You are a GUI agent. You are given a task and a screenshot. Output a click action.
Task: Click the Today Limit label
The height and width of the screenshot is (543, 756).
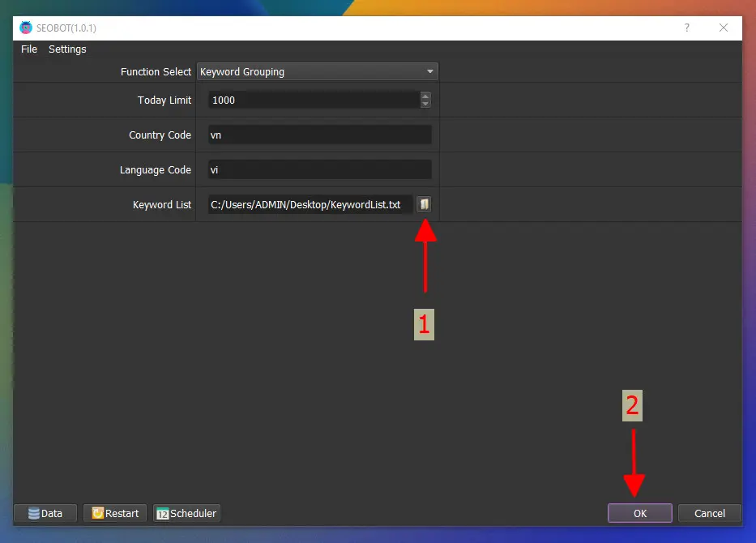click(x=164, y=100)
